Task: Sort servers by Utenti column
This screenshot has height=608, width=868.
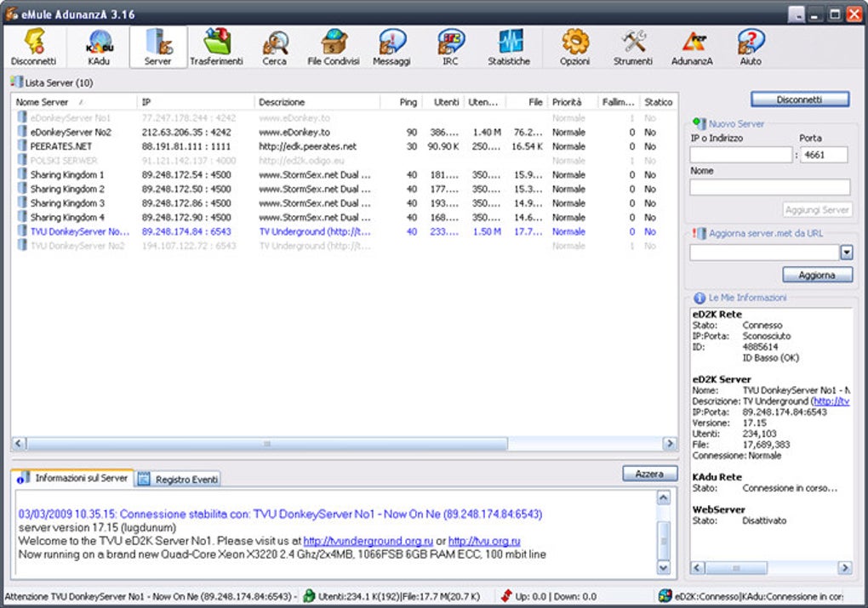Action: point(443,102)
